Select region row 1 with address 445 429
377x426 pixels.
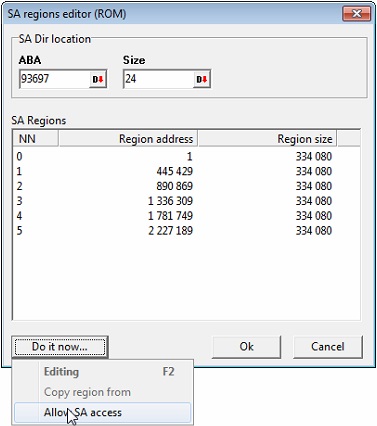(186, 171)
